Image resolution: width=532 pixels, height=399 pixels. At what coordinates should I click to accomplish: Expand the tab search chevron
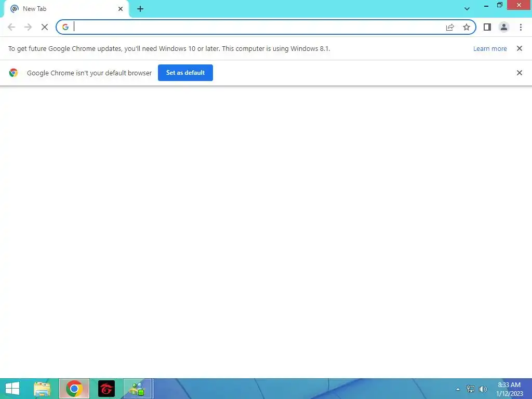point(467,9)
